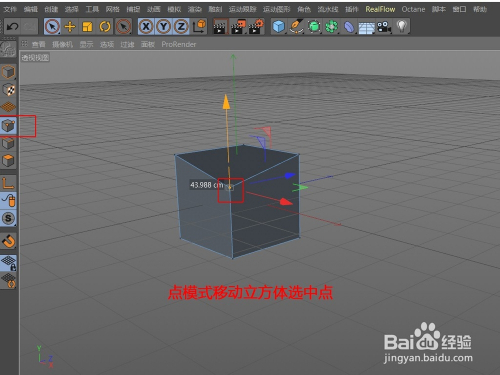The height and width of the screenshot is (375, 500).
Task: Open viewport 过滤 menu
Action: coord(127,44)
